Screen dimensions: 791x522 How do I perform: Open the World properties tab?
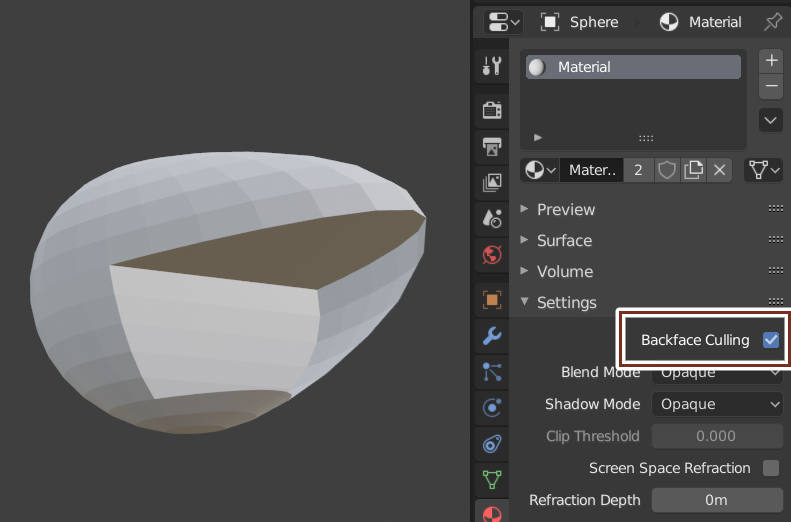(x=492, y=255)
